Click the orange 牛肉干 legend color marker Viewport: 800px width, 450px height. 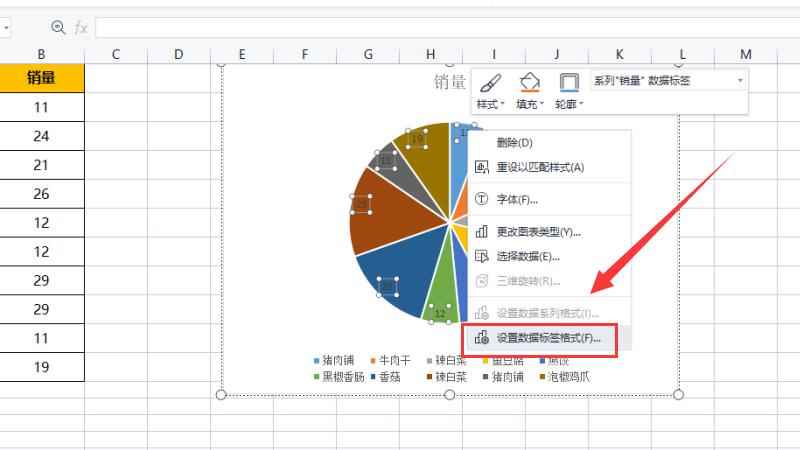click(x=373, y=361)
